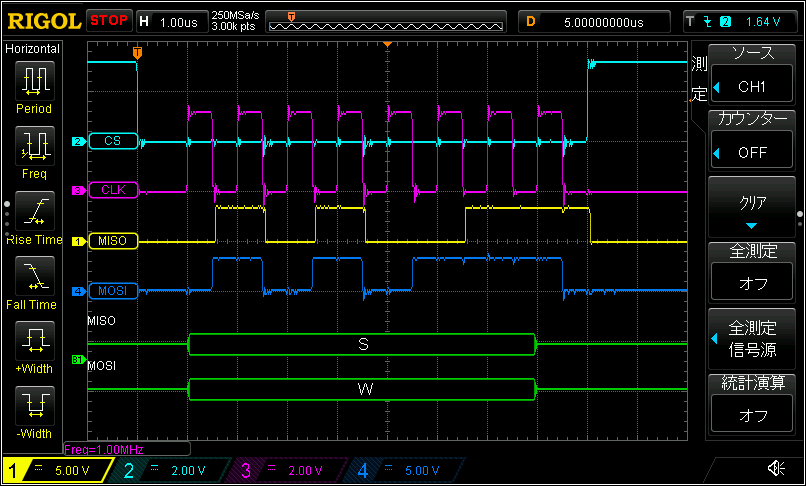Toggle the 統計演算 オフ setting
Viewport: 806px width, 486px height.
752,415
